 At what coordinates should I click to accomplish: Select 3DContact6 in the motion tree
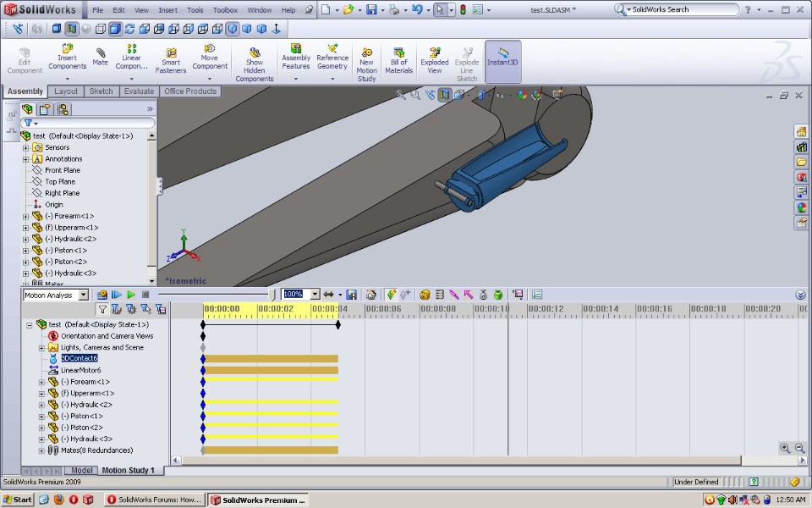pos(80,358)
